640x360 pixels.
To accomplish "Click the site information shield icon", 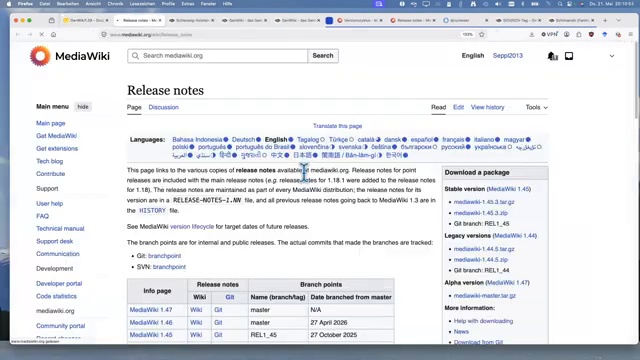I will [x=104, y=35].
